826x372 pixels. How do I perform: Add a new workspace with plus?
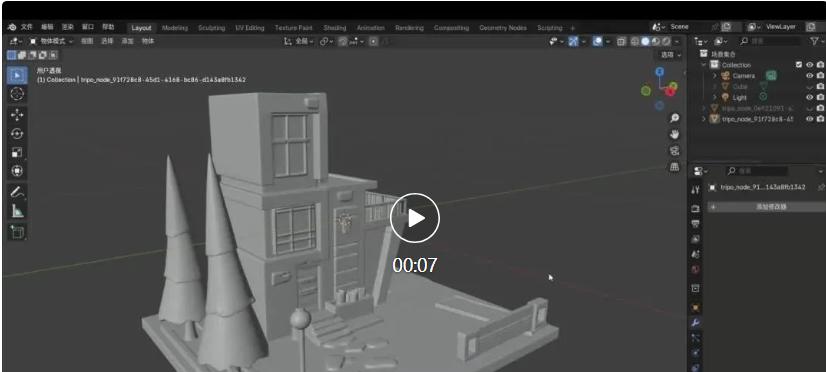(573, 28)
